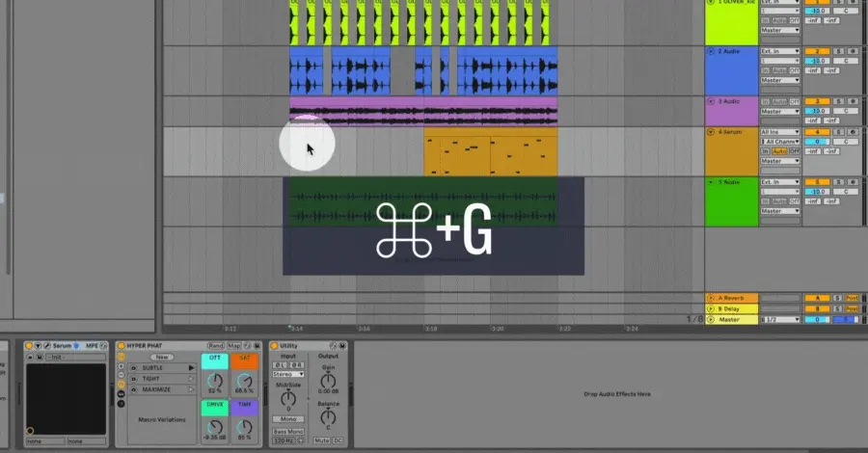Screen dimensions: 868x453
Task: Unfold the B Delay return track
Action: pyautogui.click(x=711, y=308)
